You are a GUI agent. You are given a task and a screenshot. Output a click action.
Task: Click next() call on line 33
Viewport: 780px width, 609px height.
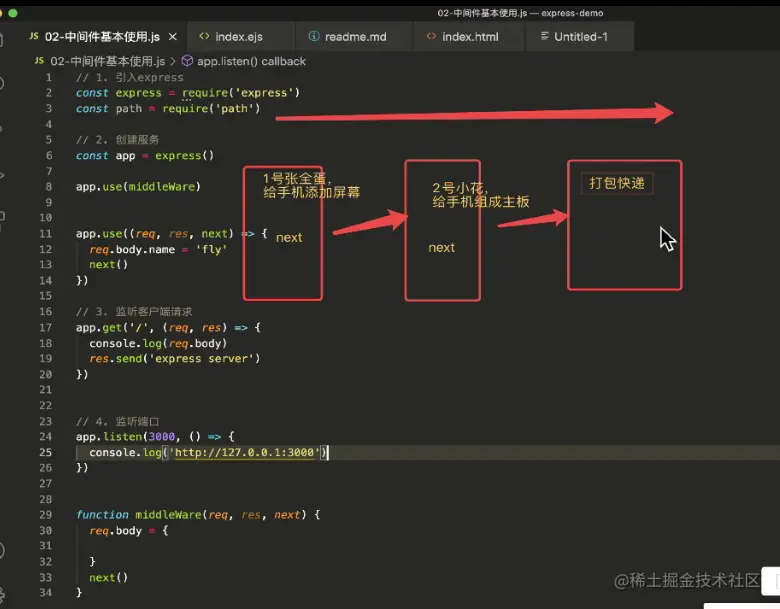(108, 577)
